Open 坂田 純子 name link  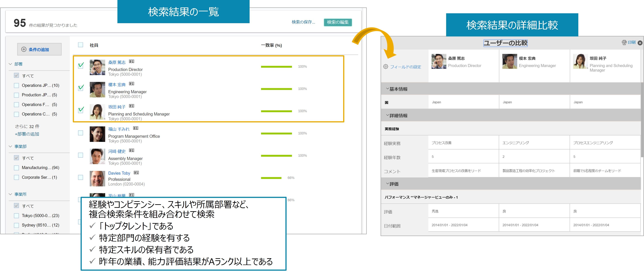tap(117, 107)
